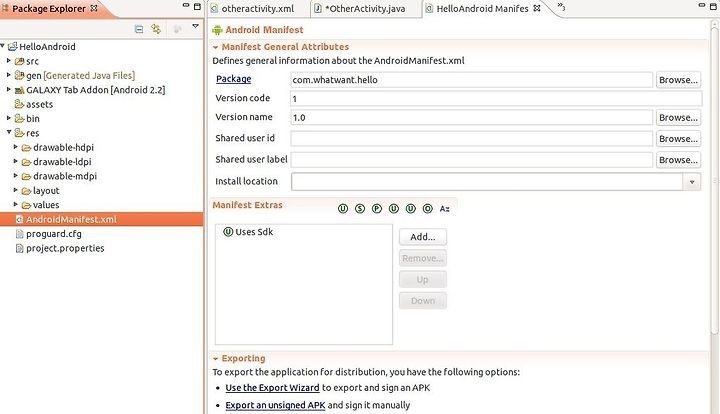Open the Export an unsigned APK link
This screenshot has width=720, height=414.
coord(275,405)
